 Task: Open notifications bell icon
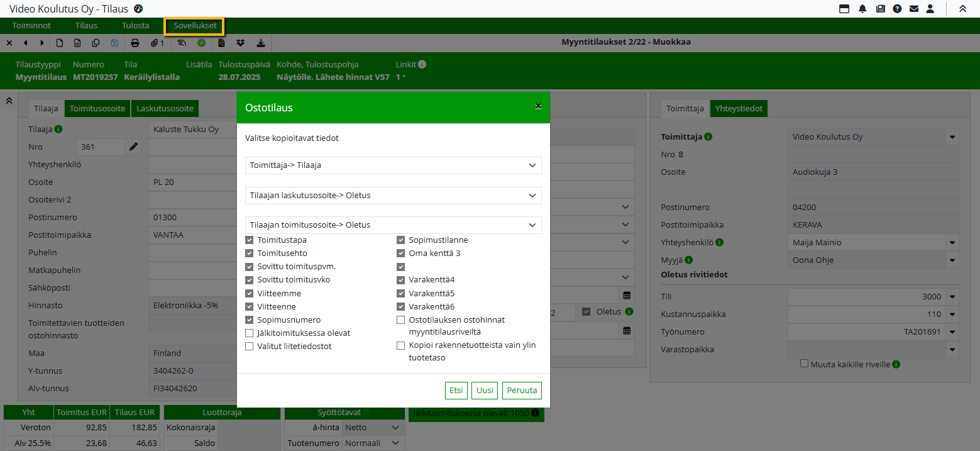(x=862, y=9)
